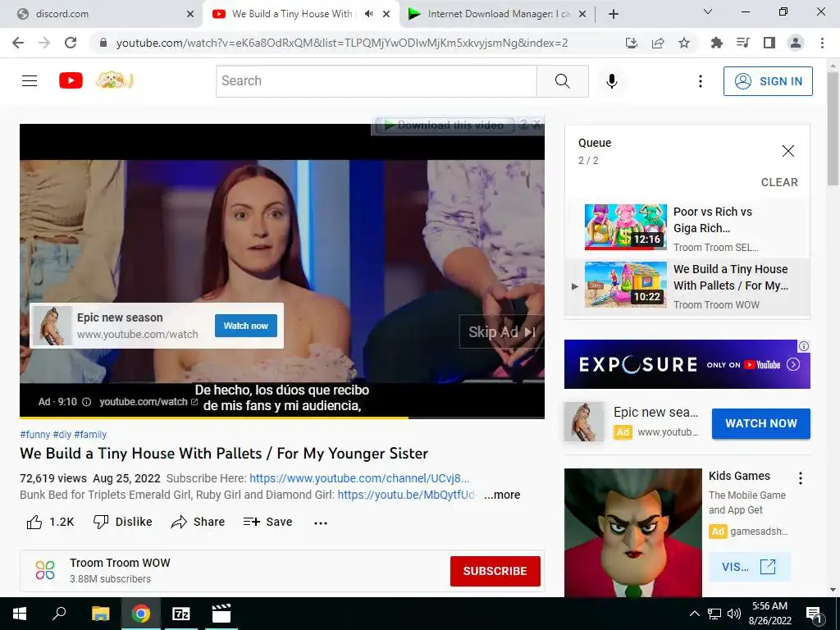Select the URL in the address bar
The width and height of the screenshot is (840, 630).
coord(342,43)
